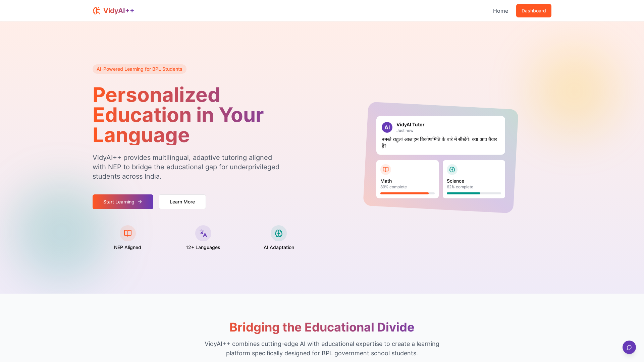Viewport: 644px width, 362px height.
Task: Click the '12+ Languages' label
Action: pyautogui.click(x=203, y=247)
